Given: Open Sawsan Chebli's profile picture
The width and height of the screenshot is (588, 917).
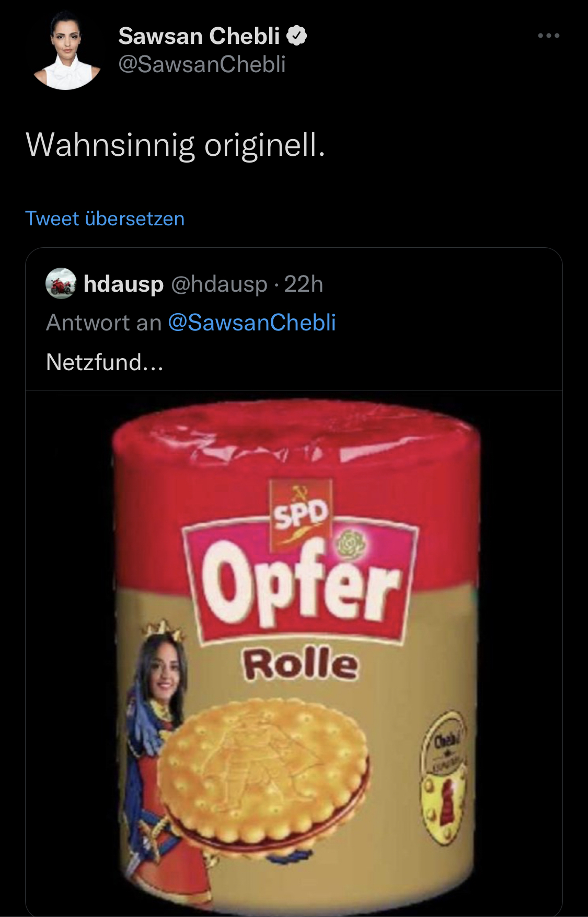Looking at the screenshot, I should click(67, 50).
